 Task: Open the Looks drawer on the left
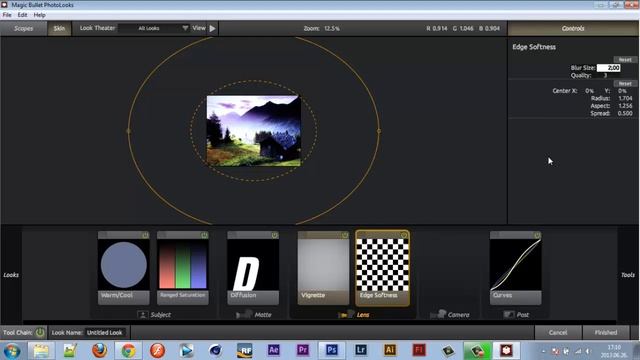click(x=11, y=275)
